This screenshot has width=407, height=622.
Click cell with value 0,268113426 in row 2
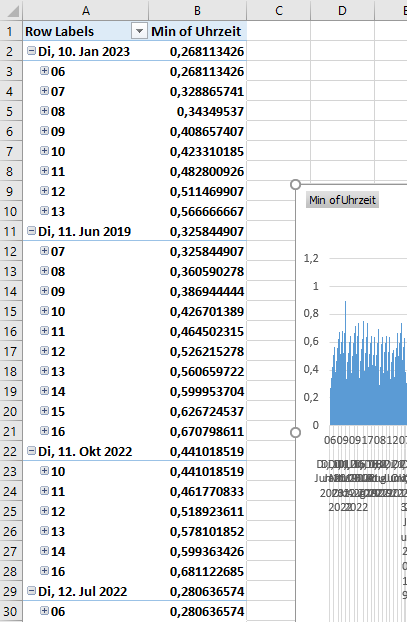point(198,51)
